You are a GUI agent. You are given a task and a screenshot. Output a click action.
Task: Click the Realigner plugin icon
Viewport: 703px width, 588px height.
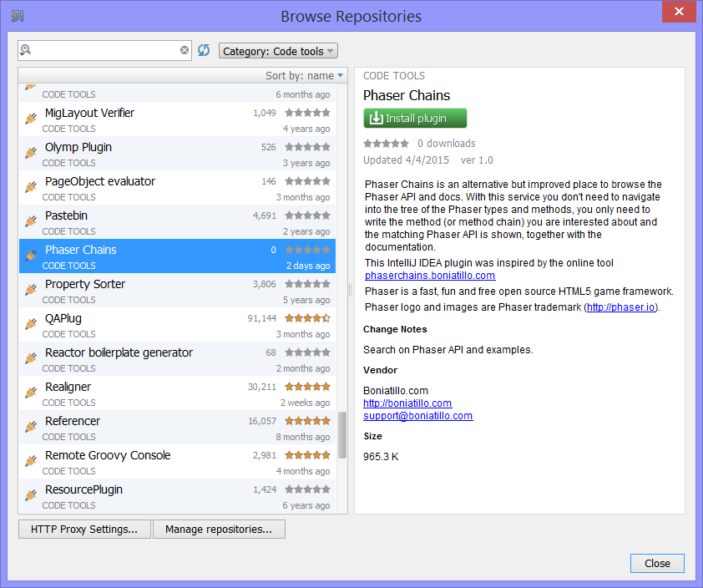tap(31, 392)
